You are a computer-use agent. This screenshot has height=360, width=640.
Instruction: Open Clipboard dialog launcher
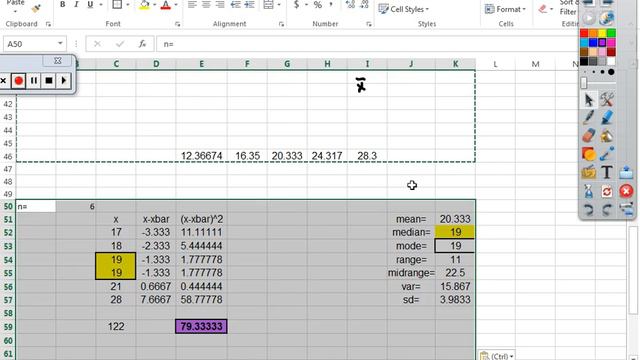point(48,24)
